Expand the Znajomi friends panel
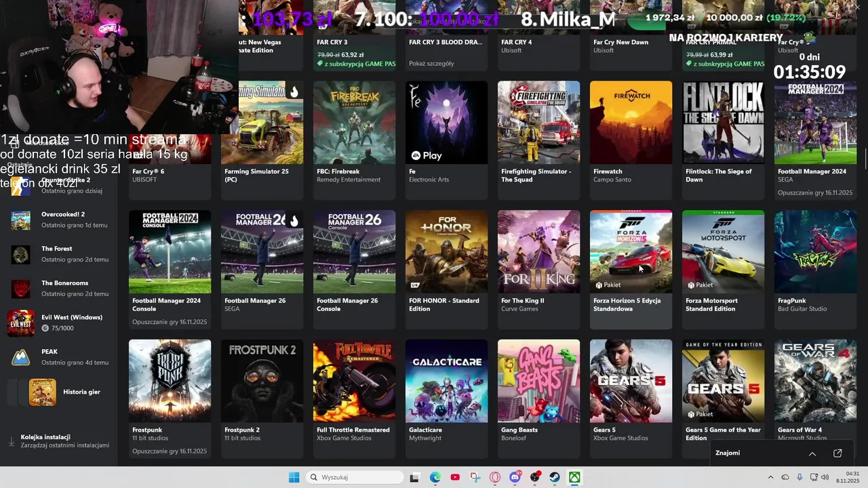 point(812,453)
